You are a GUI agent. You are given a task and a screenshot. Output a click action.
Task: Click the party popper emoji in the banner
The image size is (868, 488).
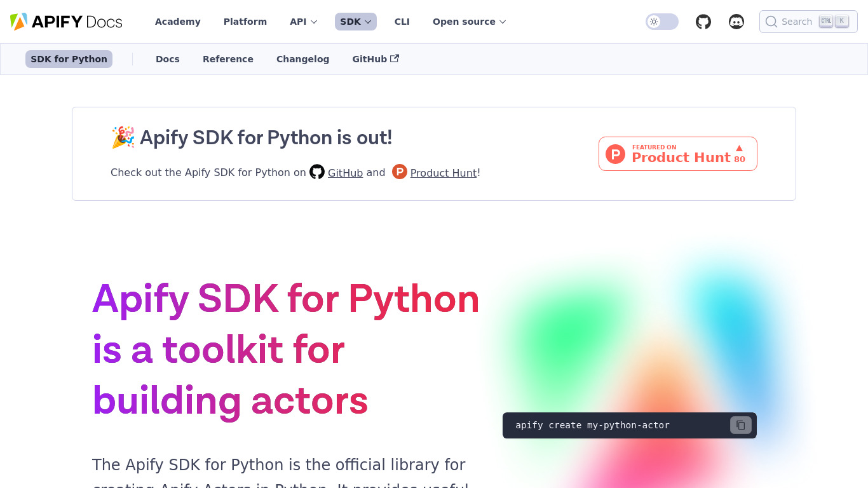(x=123, y=137)
